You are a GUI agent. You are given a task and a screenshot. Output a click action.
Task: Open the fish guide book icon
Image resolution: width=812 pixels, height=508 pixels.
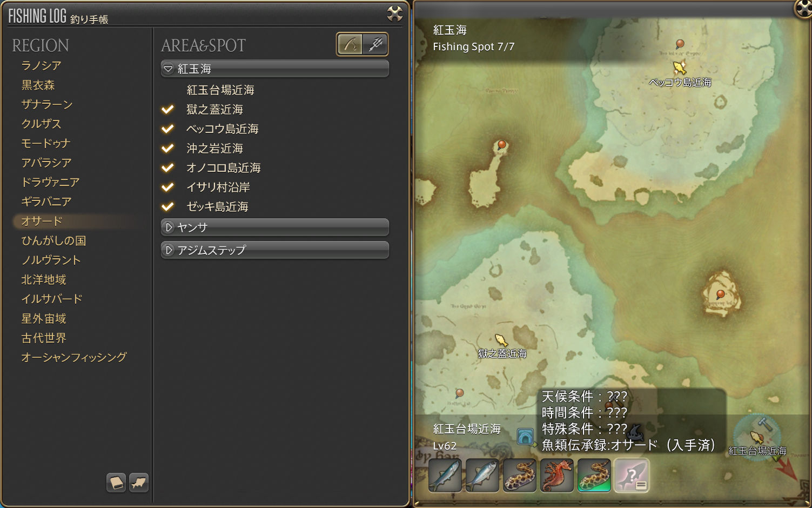(x=116, y=483)
